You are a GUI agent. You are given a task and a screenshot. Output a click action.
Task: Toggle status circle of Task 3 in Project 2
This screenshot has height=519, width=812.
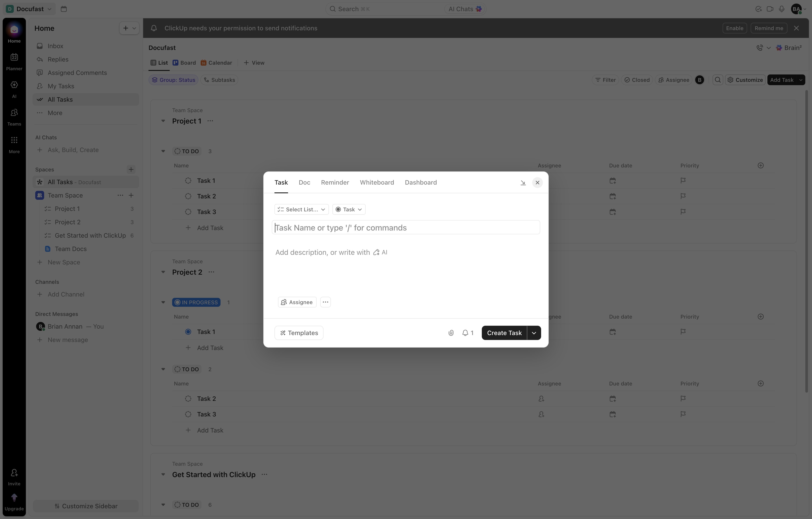pyautogui.click(x=188, y=414)
